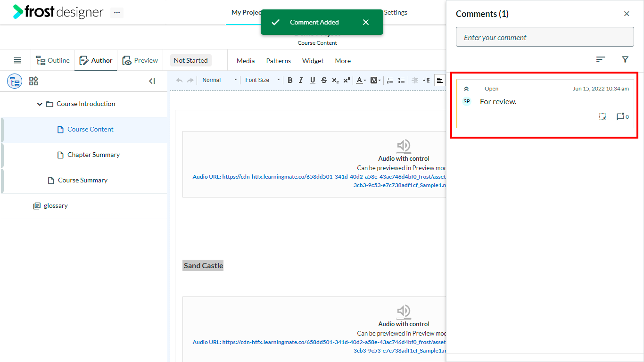644x362 pixels.
Task: Open the comment filter icon
Action: coord(625,59)
